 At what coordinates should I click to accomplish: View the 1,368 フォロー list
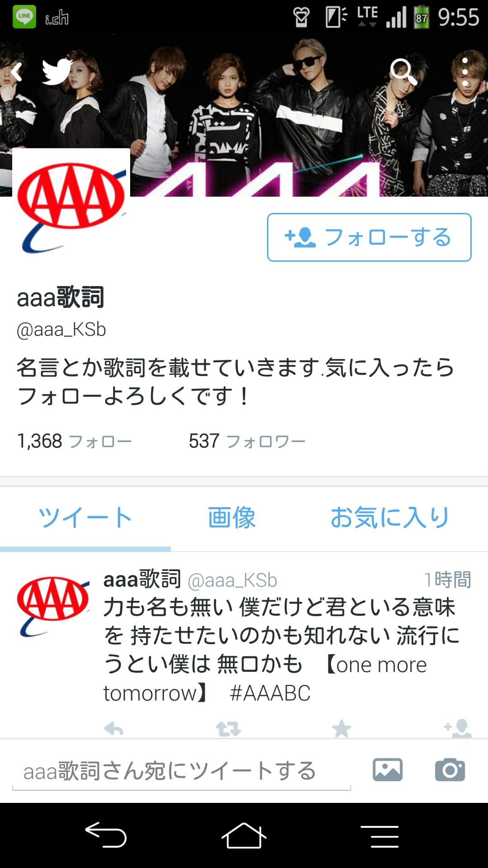[74, 441]
